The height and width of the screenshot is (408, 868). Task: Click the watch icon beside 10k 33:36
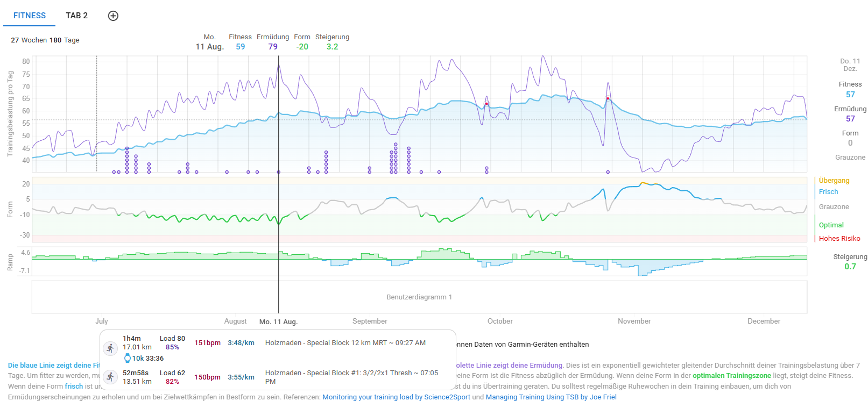point(128,359)
